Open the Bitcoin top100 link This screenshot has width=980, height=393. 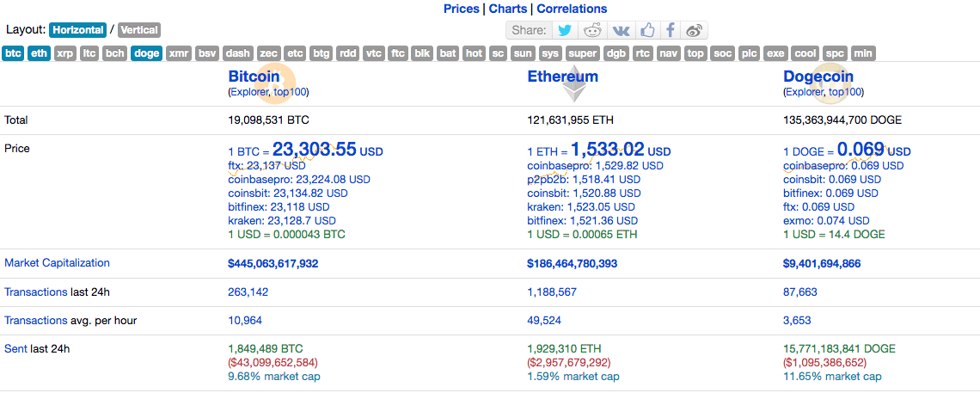click(290, 92)
